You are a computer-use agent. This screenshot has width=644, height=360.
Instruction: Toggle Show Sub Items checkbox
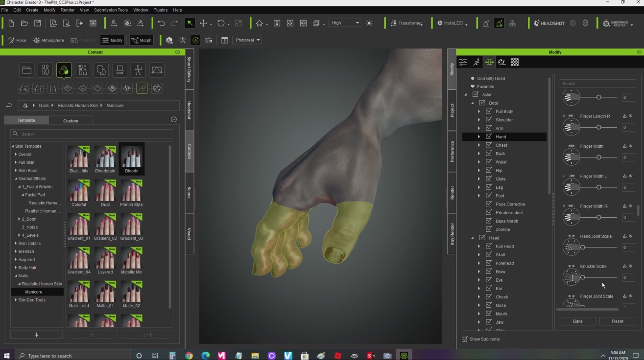click(x=465, y=339)
